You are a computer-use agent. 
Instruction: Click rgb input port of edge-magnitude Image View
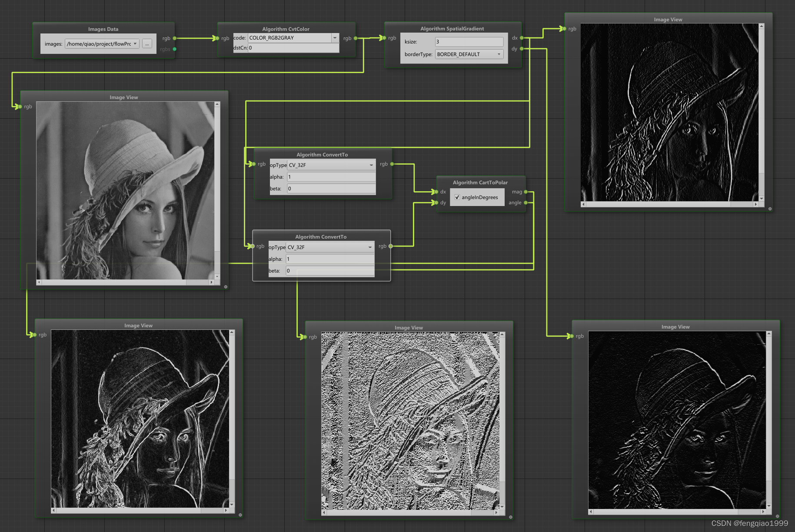pos(35,335)
